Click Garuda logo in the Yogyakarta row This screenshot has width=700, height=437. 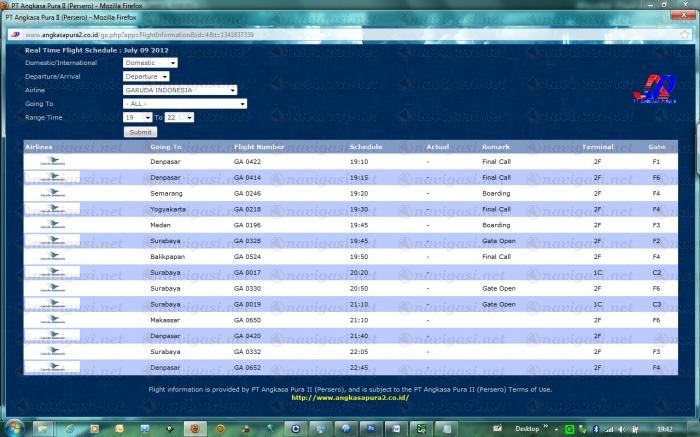point(46,209)
